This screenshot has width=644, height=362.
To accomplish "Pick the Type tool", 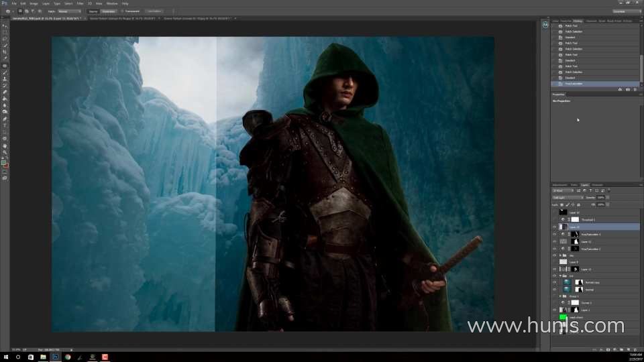I will 5,125.
